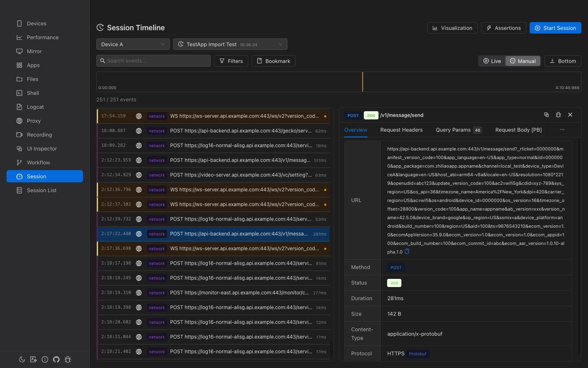
Task: Open the debug bug icon beside the copy icon
Action: click(558, 115)
